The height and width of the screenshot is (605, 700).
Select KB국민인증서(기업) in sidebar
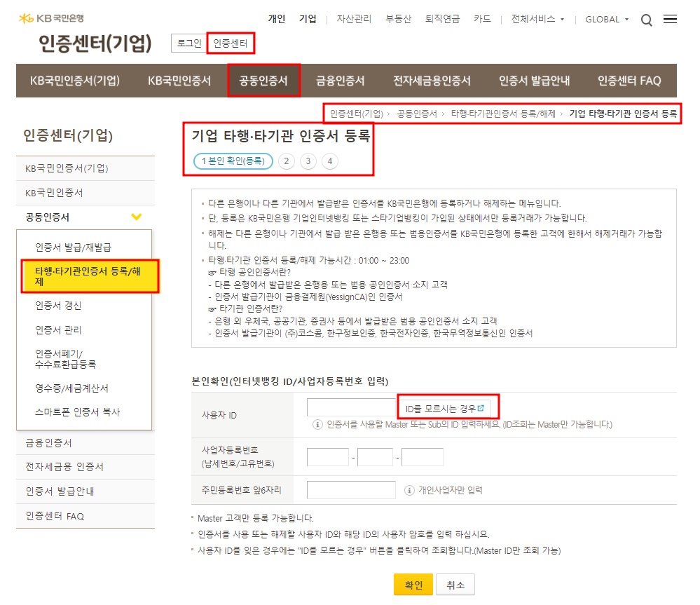[85, 168]
